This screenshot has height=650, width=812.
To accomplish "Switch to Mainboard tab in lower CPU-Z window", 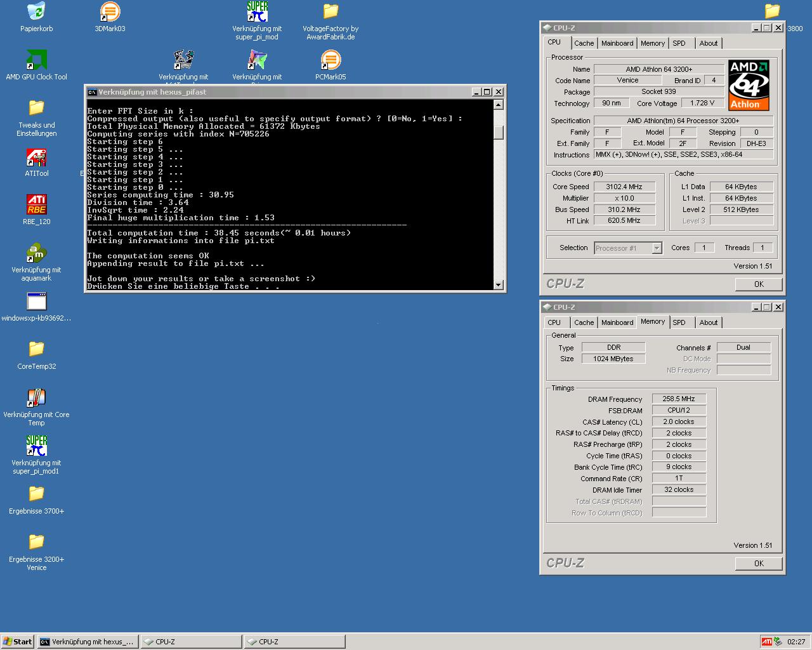I will click(617, 322).
